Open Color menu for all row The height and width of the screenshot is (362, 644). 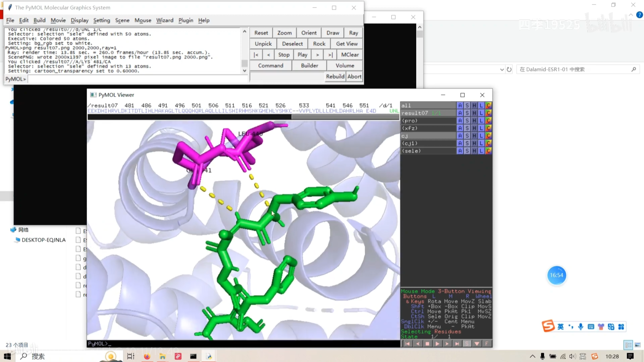(x=488, y=105)
